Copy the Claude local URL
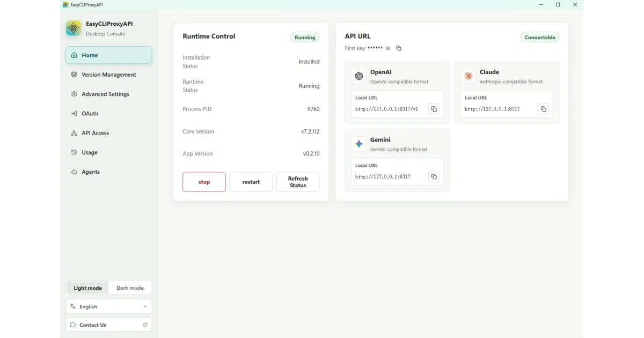 click(x=543, y=109)
